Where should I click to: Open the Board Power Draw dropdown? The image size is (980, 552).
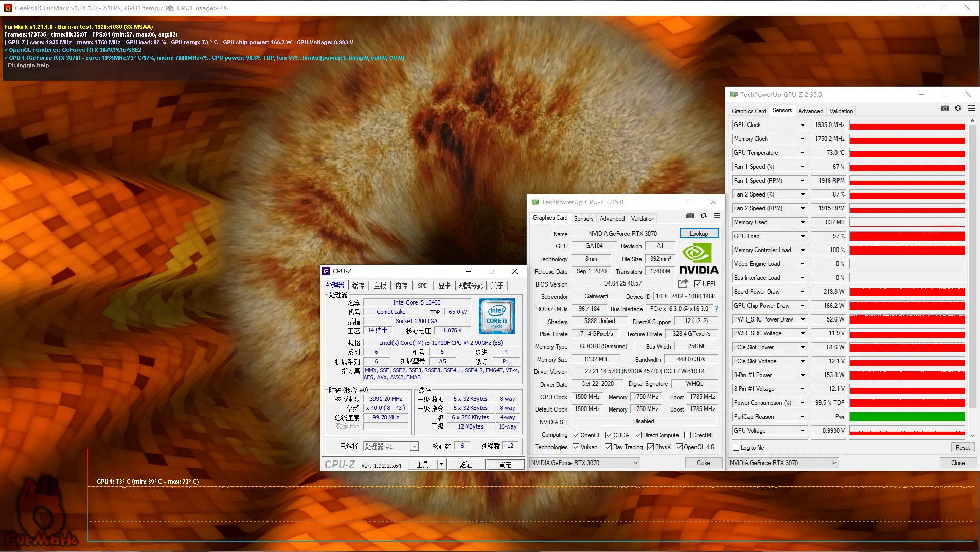[802, 292]
